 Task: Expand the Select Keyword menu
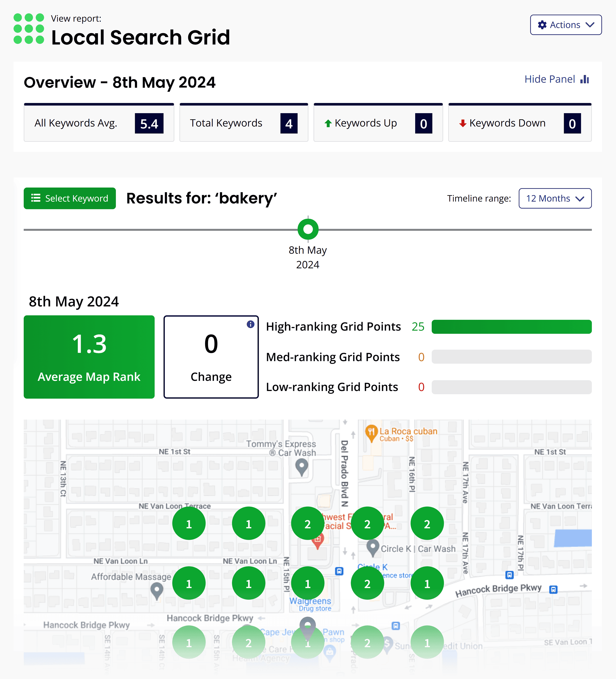click(69, 198)
